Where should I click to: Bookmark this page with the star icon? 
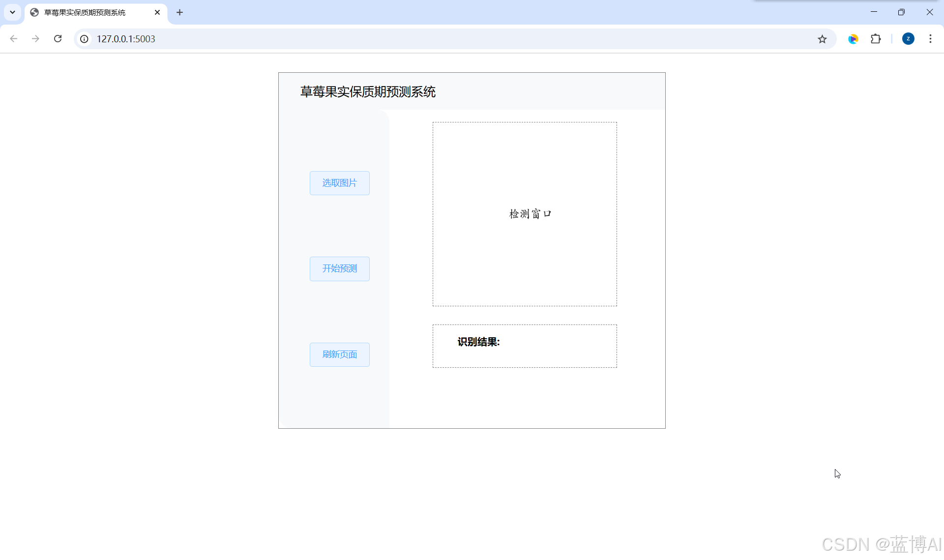(x=822, y=39)
